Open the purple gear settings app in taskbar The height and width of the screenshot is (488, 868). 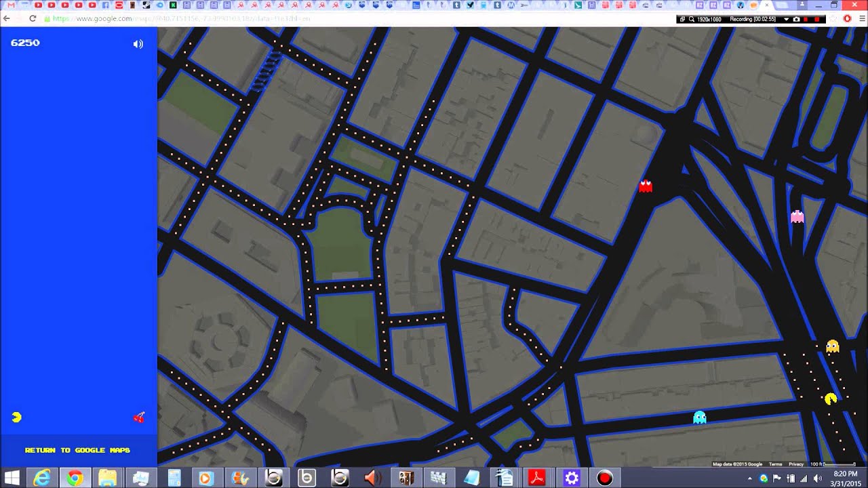click(x=571, y=478)
